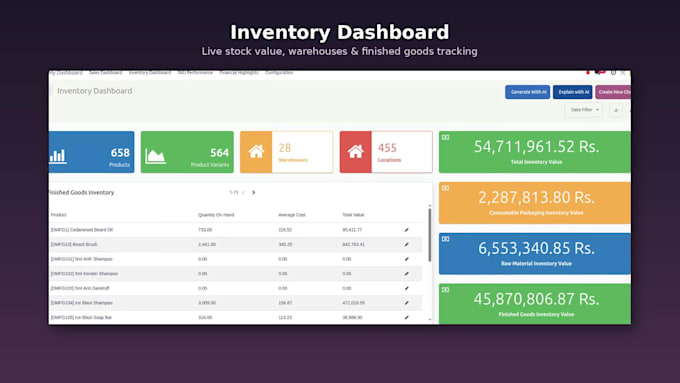Click the bar chart icon on Products card
This screenshot has height=383, width=680.
[x=58, y=156]
